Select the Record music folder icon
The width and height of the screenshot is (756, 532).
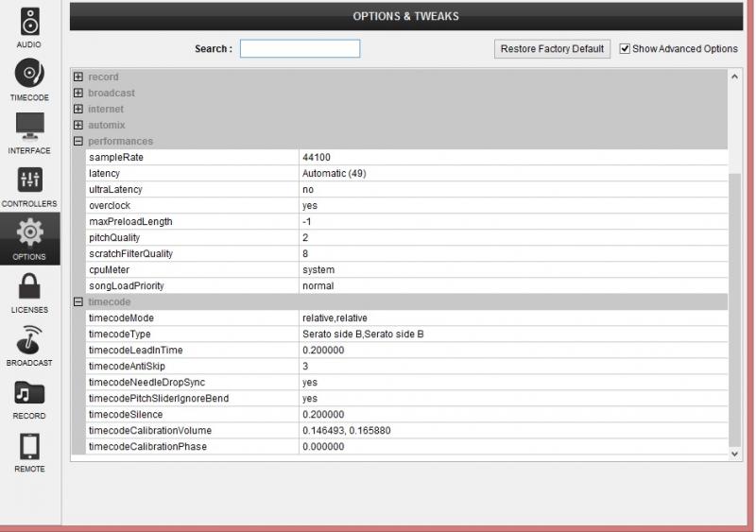coord(29,392)
